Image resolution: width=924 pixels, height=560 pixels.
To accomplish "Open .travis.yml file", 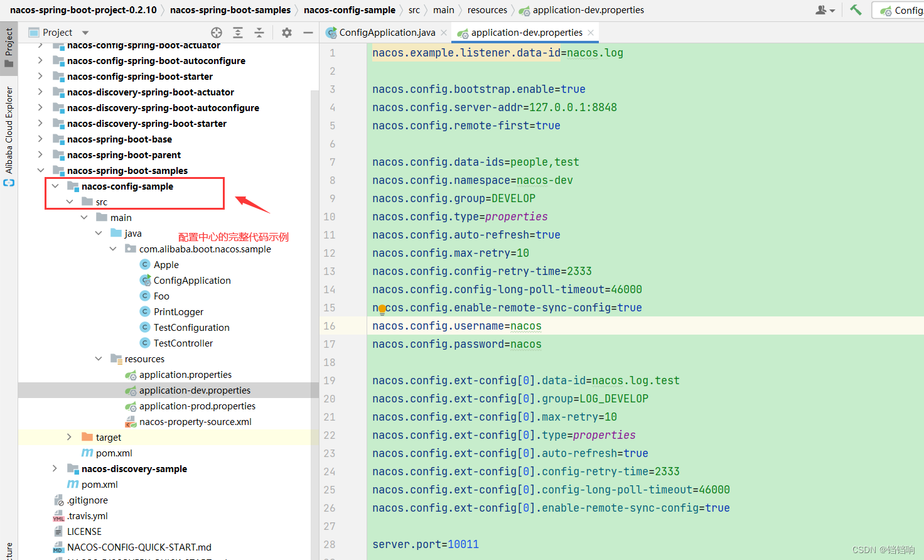I will pyautogui.click(x=80, y=516).
